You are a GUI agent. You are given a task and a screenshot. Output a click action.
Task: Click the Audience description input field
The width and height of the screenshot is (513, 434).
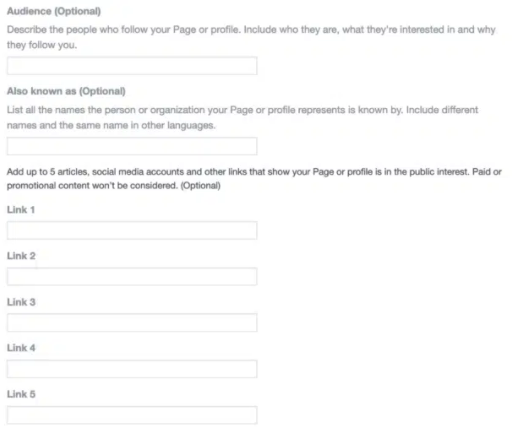[x=132, y=66]
